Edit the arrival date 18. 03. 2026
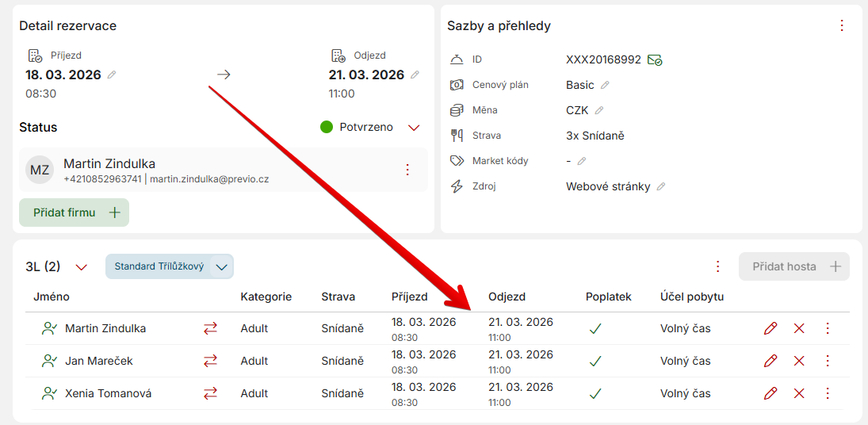Screen dimensions: 868x425 (112, 75)
